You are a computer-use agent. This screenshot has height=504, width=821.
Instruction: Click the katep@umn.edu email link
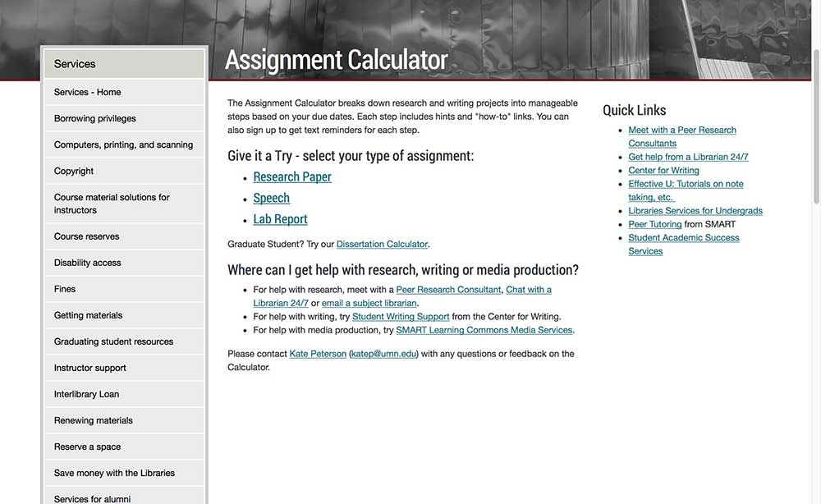tap(383, 354)
